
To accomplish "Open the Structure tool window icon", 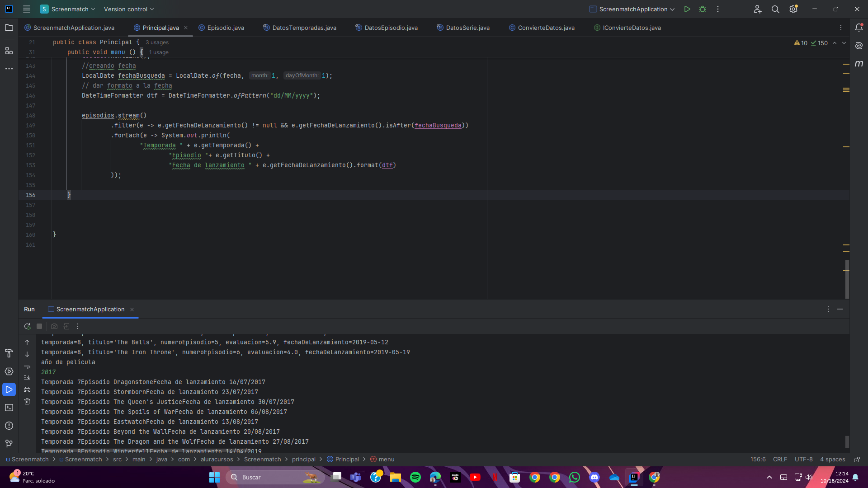I will coord(9,51).
